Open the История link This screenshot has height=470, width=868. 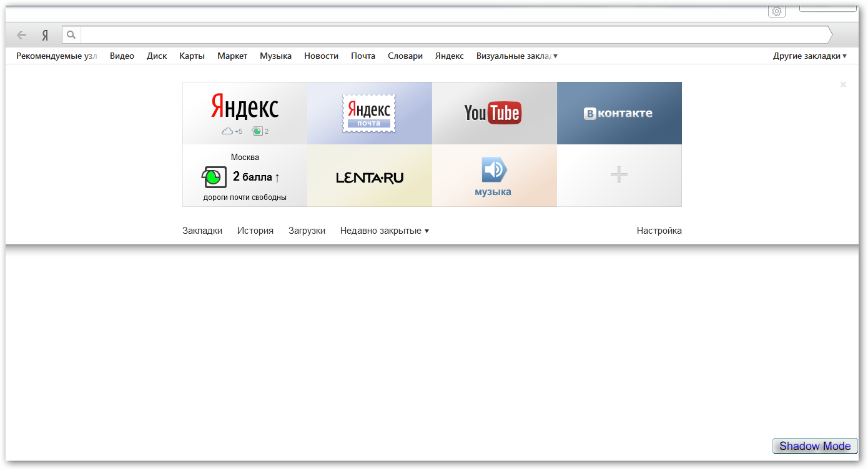tap(255, 231)
